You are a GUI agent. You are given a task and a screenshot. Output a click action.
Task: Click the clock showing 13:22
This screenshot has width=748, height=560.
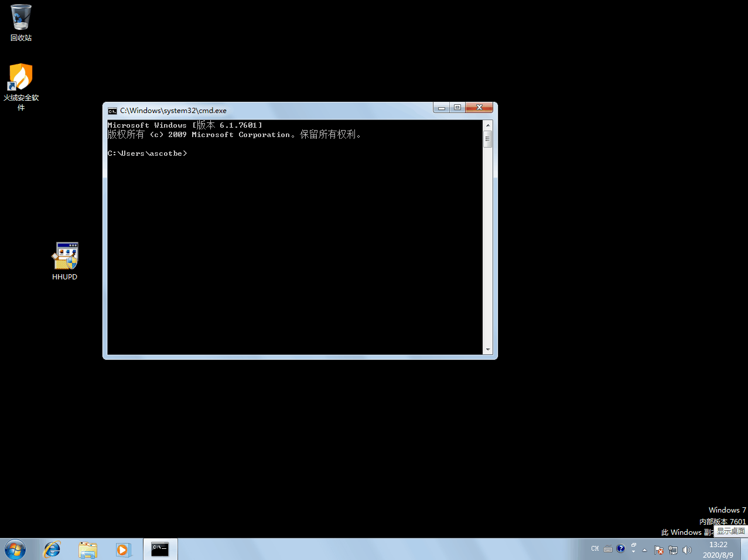[718, 549]
